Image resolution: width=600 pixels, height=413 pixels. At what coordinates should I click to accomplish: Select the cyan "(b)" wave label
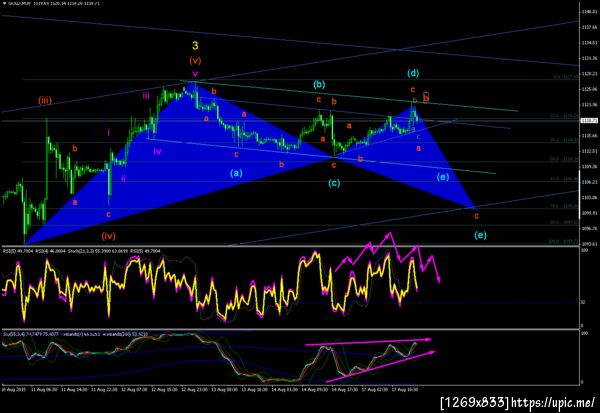click(319, 84)
